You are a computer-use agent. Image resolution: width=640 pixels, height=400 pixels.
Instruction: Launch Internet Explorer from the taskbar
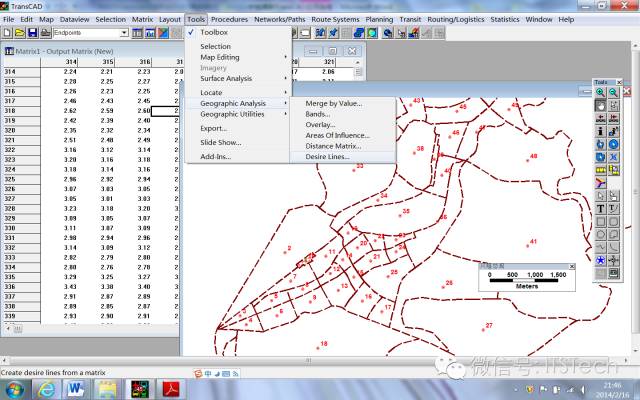(47, 388)
